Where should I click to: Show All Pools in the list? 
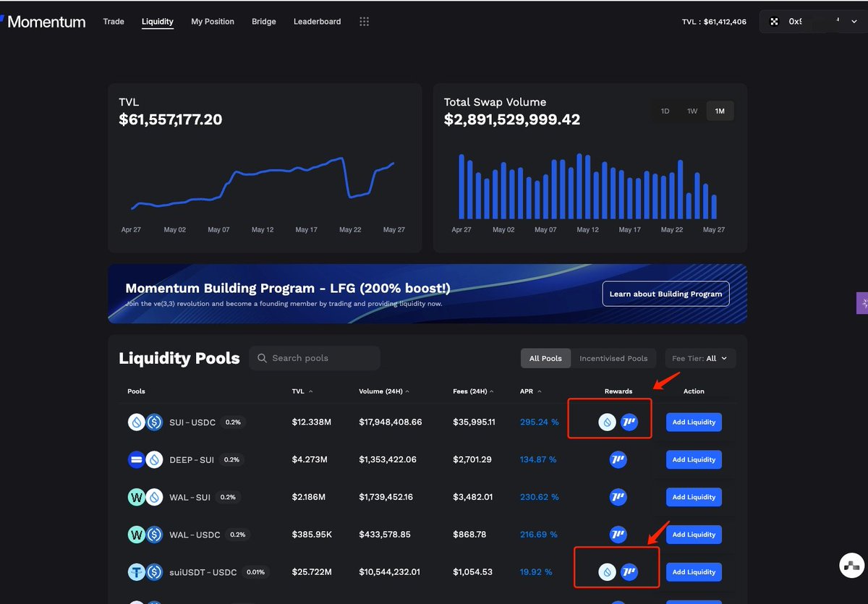coord(545,358)
